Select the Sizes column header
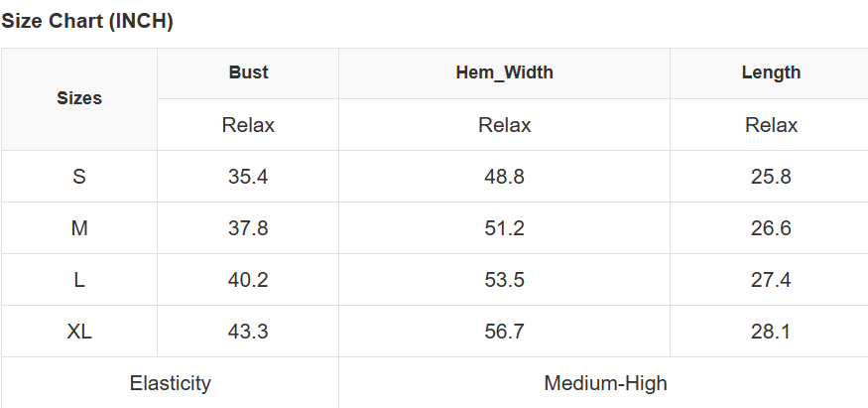 pos(79,98)
